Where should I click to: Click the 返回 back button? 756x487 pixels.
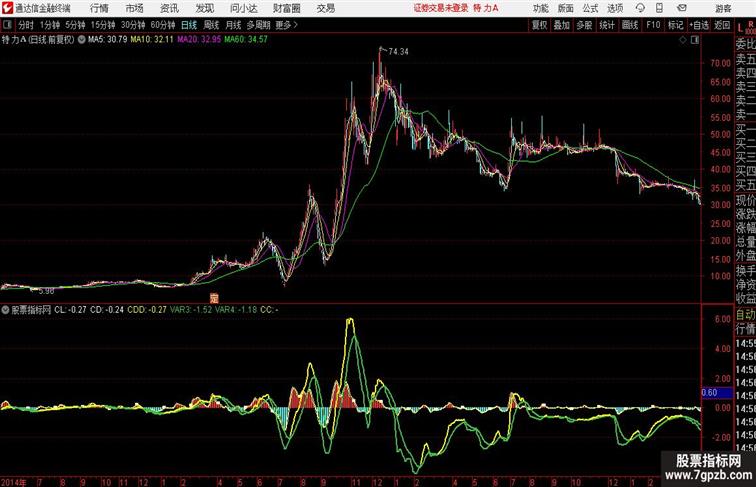click(x=722, y=25)
